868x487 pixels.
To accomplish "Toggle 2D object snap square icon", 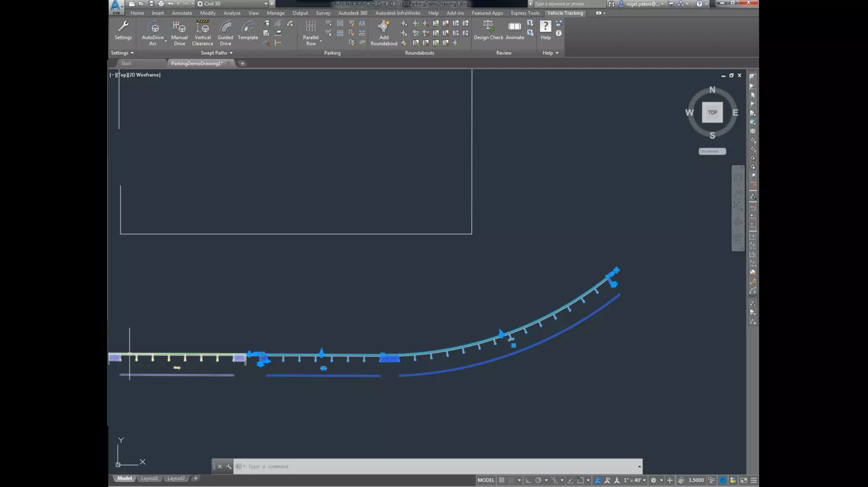I will pos(581,480).
